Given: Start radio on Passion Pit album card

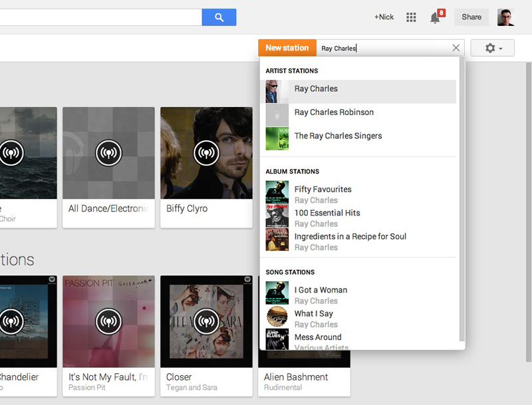Looking at the screenshot, I should coord(108,321).
